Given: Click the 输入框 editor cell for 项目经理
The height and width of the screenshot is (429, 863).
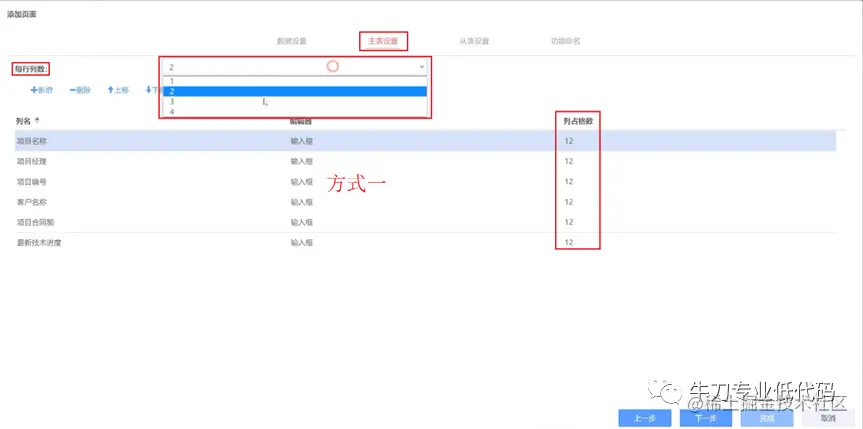Looking at the screenshot, I should pyautogui.click(x=302, y=161).
